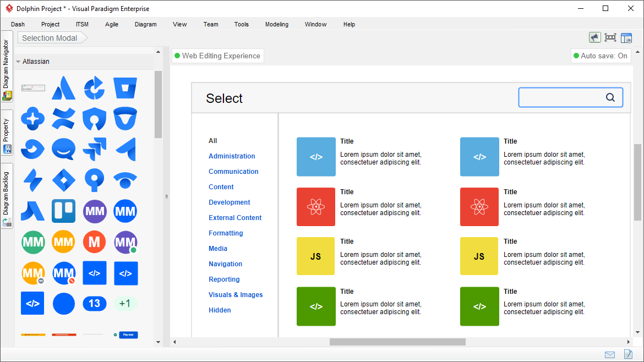Viewport: 644px width, 362px height.
Task: Select the diamond-shaped Jira Software logo
Action: pyautogui.click(x=64, y=180)
